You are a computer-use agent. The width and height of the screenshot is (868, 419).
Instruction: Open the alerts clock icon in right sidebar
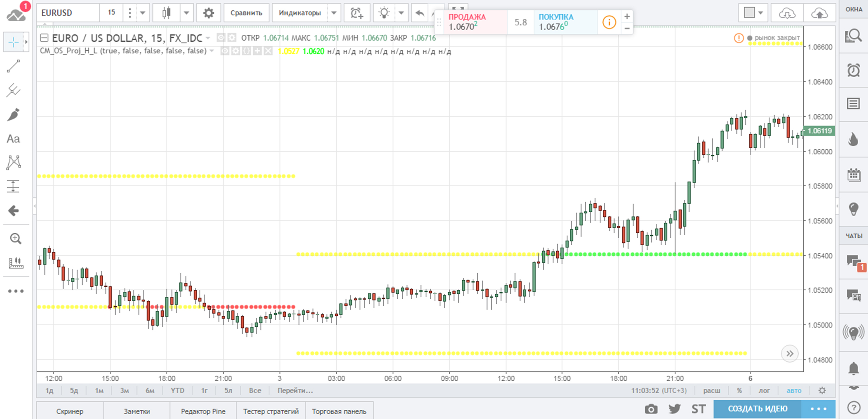tap(853, 70)
